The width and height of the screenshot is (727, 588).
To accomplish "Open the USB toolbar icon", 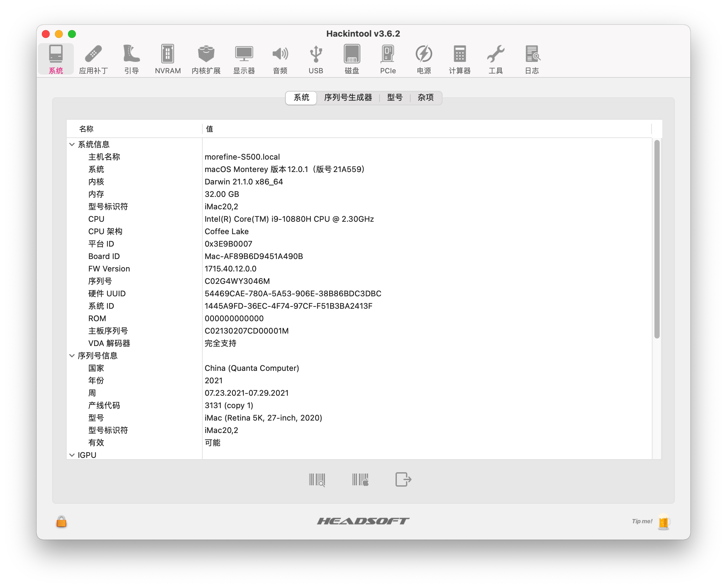I will [x=315, y=59].
